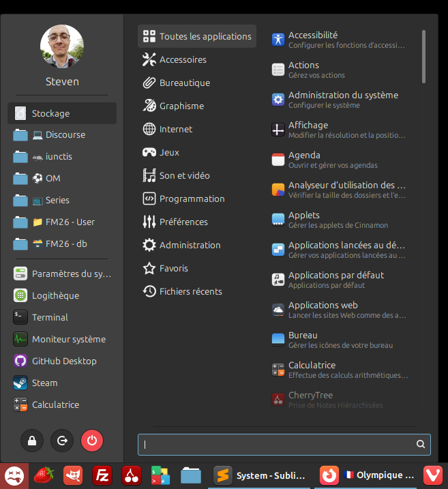This screenshot has height=489, width=448.
Task: Click the application list scrollbar
Action: 423,56
